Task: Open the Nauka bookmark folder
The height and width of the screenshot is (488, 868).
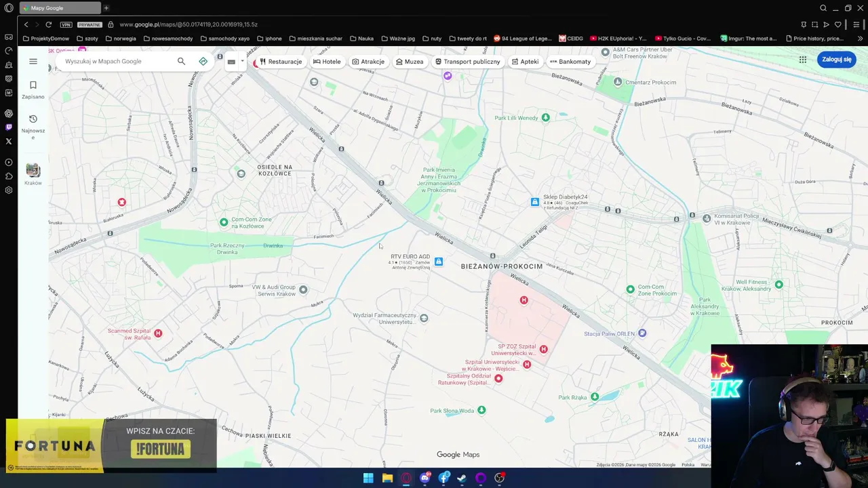Action: point(361,39)
